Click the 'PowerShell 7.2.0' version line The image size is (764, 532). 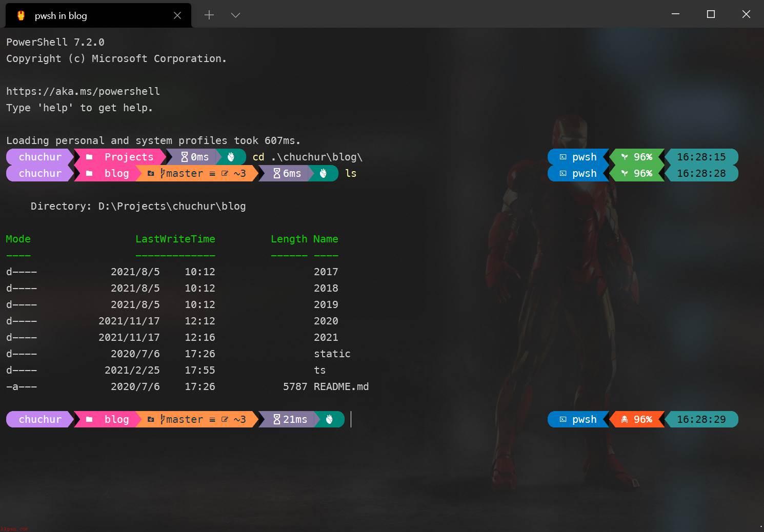[x=55, y=42]
